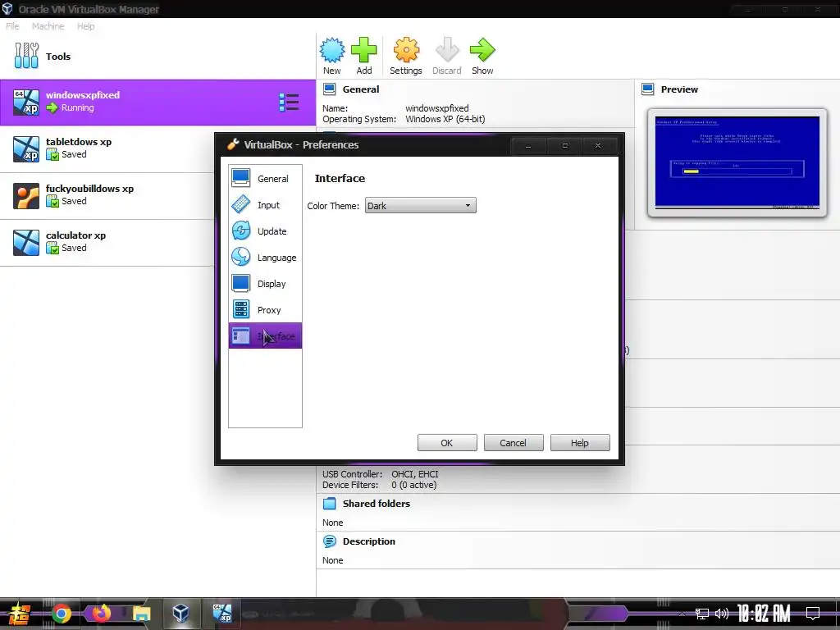840x630 pixels.
Task: Click Cancel in Preferences dialog
Action: click(x=514, y=443)
